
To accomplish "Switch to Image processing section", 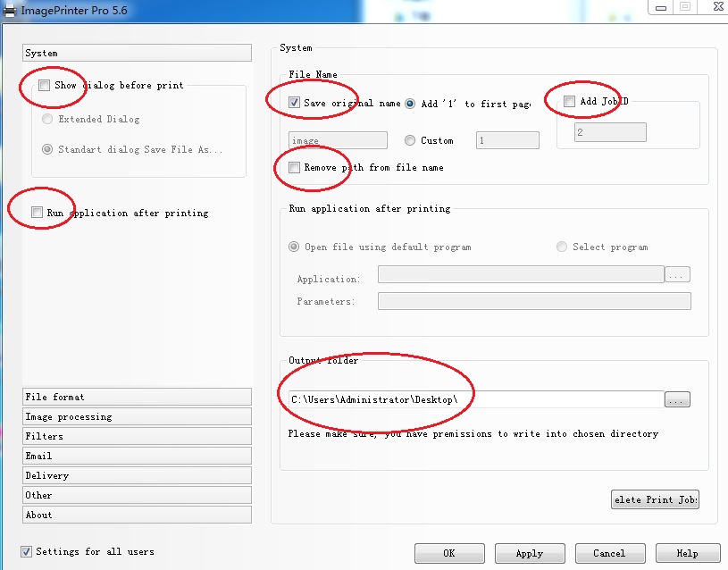I will click(x=137, y=416).
